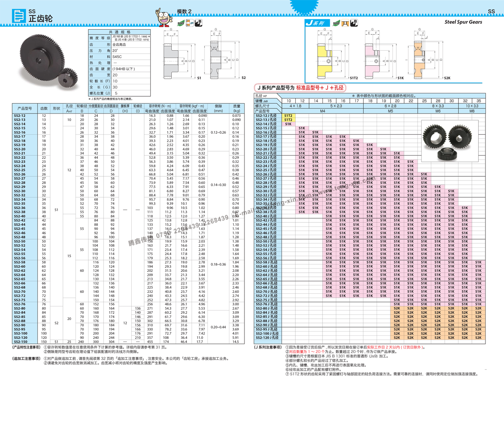Select the yellow S1T2 cell for SS2-12 J

(x=288, y=116)
